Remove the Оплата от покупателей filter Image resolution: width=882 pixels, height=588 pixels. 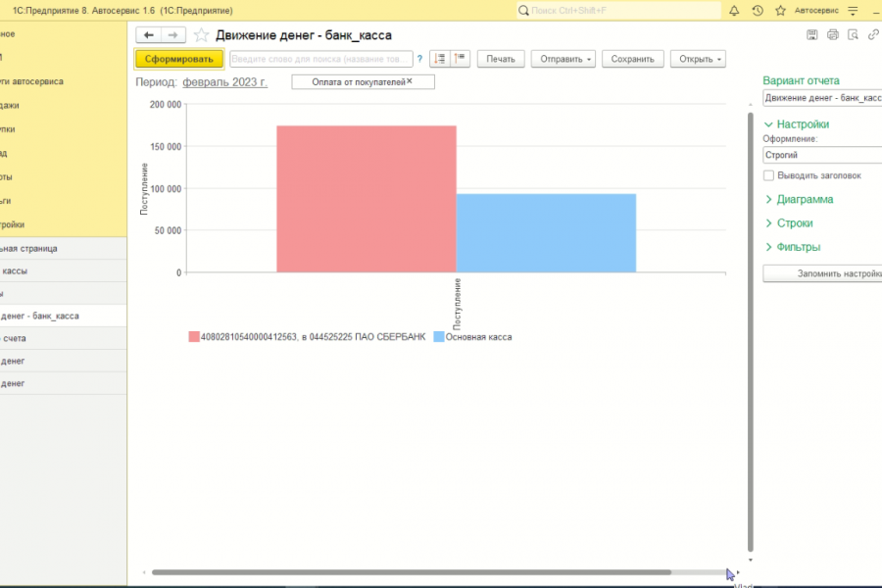click(x=410, y=81)
